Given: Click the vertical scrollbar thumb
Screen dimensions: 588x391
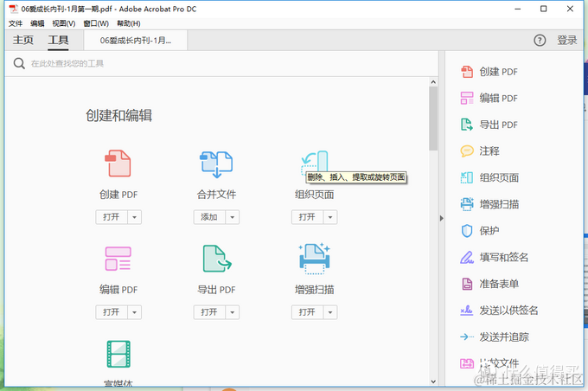Looking at the screenshot, I should (433, 119).
